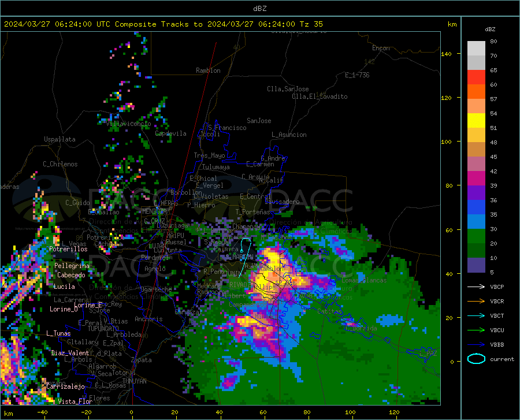The height and width of the screenshot is (420, 520).
Task: Pick the dark orange 60-57 dBZ swatch
Action: (476, 91)
